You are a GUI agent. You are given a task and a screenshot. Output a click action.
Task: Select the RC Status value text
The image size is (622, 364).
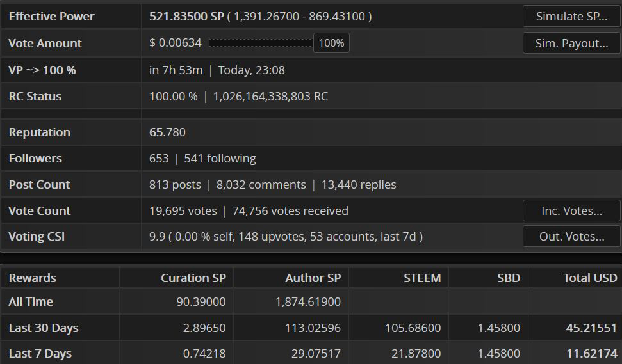point(238,96)
